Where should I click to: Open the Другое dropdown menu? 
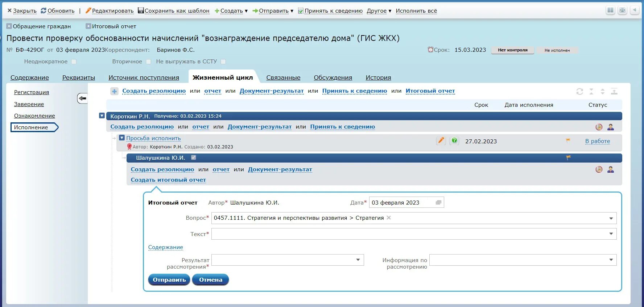[x=379, y=11]
